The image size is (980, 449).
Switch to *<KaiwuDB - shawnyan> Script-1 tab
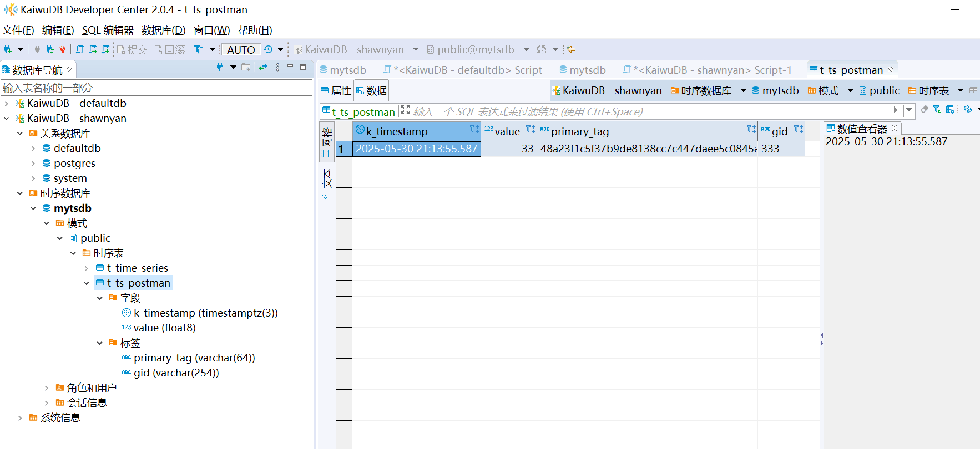tap(707, 70)
